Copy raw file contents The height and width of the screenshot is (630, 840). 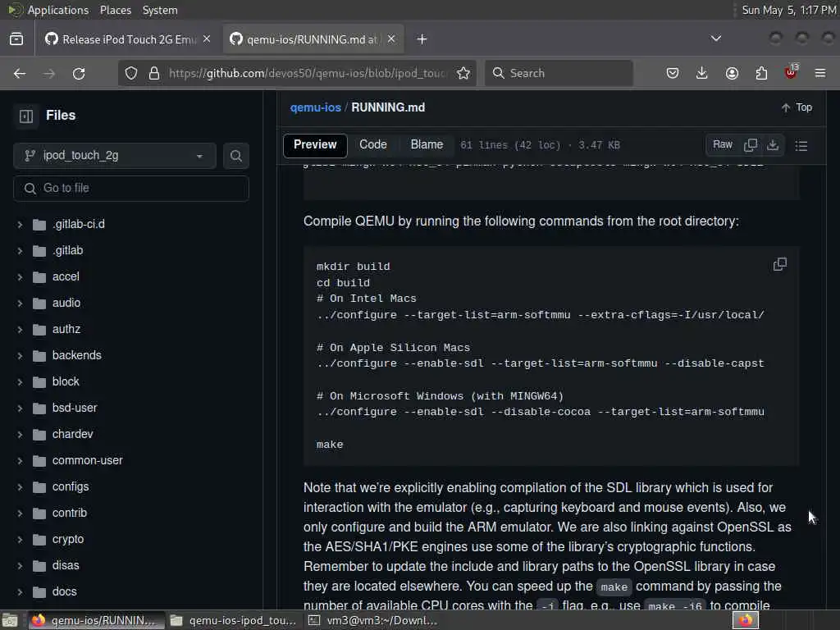tap(751, 145)
